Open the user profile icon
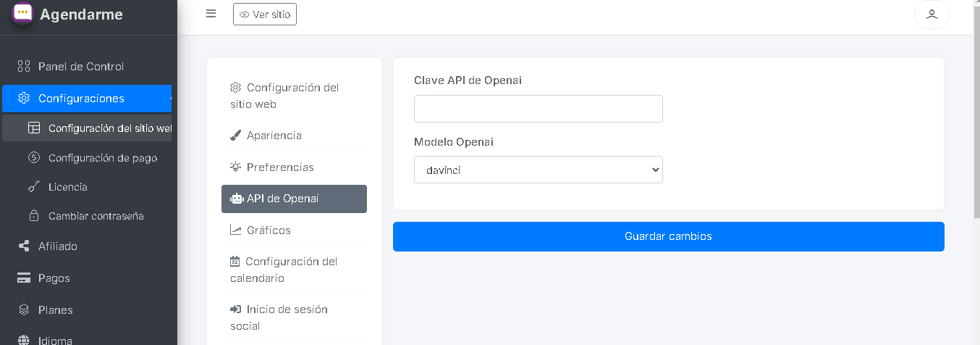The width and height of the screenshot is (980, 345). tap(932, 14)
